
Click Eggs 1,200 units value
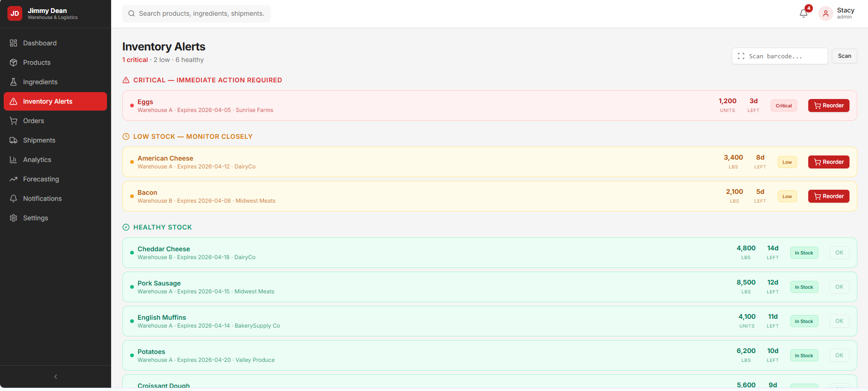point(727,101)
